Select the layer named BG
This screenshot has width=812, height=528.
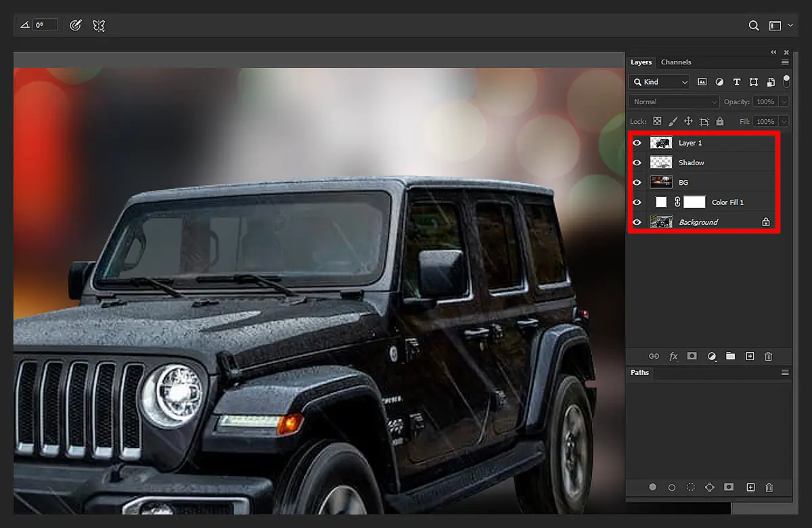click(683, 182)
